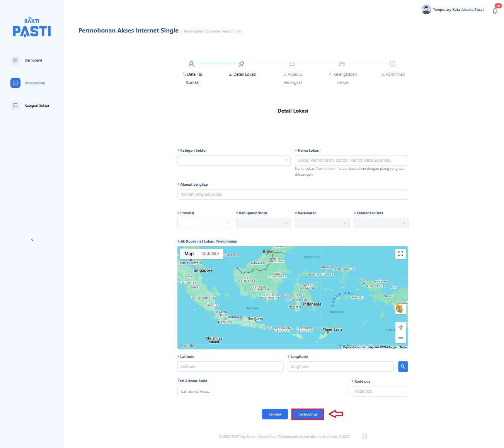Collapse the left sidebar chevron
This screenshot has width=504, height=448.
click(32, 240)
